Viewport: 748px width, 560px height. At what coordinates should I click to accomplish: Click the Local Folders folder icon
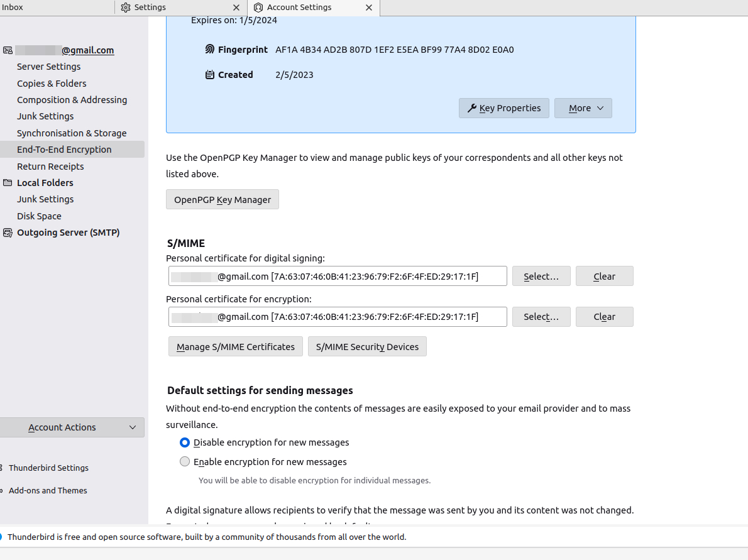tap(8, 183)
